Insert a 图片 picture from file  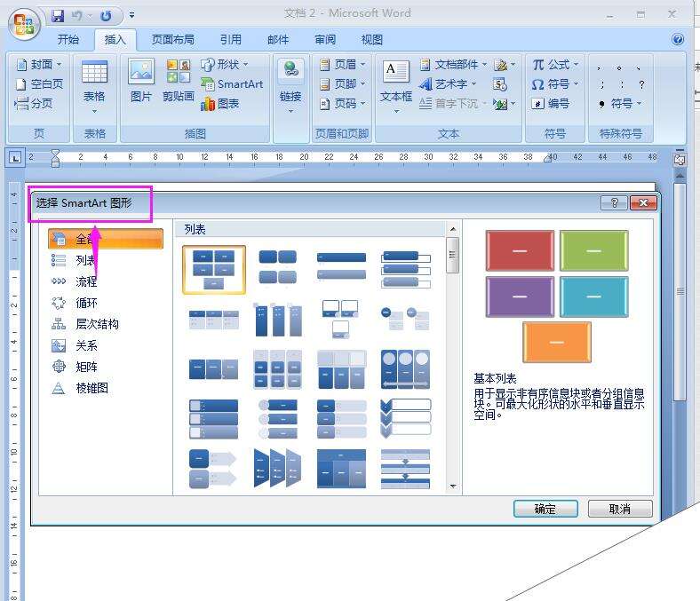tap(141, 80)
